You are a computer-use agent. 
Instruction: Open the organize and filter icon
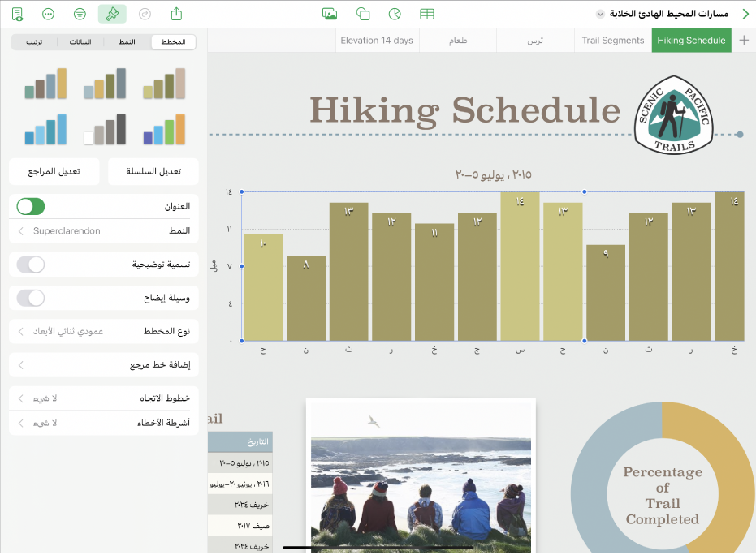[80, 15]
